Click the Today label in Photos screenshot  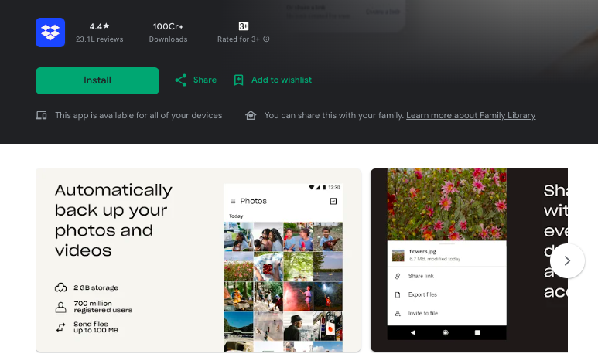[x=236, y=216]
